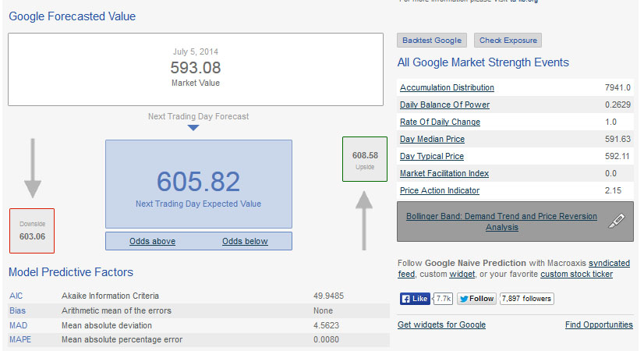Click the pencil icon beside Bollinger Band
Viewport: 644px width, 351px height.
coord(617,221)
